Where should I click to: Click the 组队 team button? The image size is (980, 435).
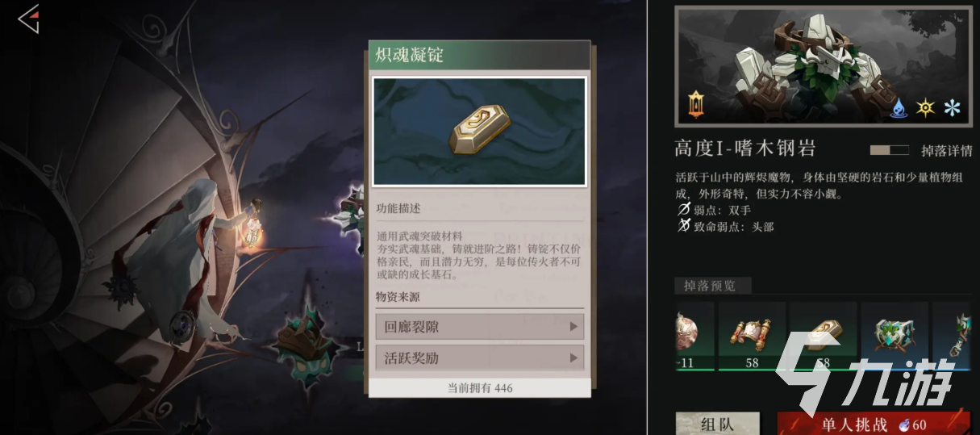click(x=717, y=424)
